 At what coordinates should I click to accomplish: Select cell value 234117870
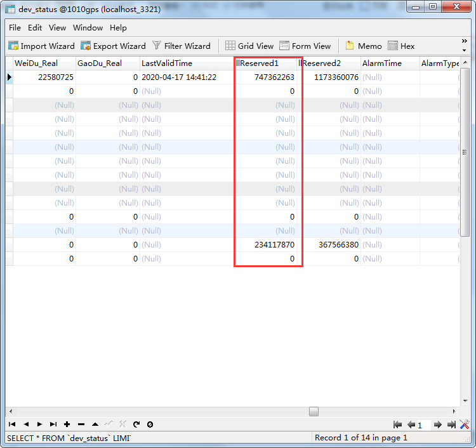(x=265, y=245)
